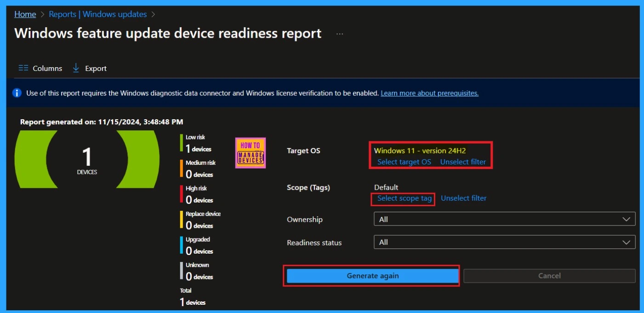Click the info icon in prerequisites banner
644x313 pixels.
pyautogui.click(x=17, y=93)
